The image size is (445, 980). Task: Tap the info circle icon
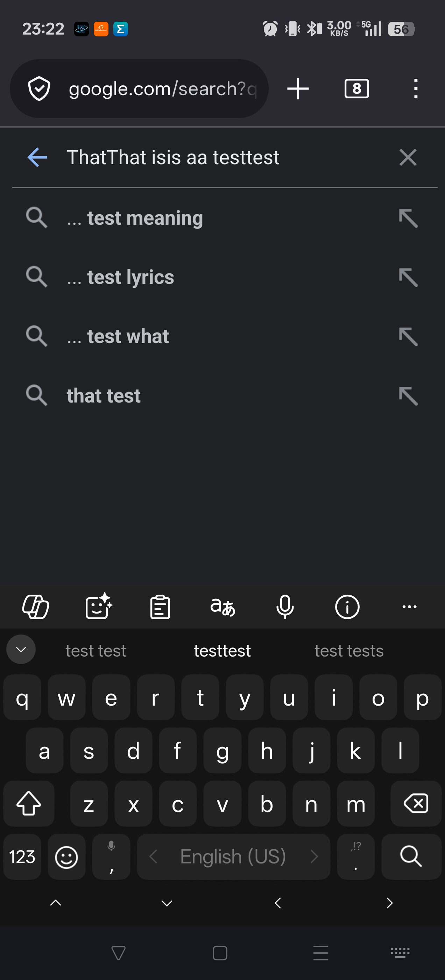click(347, 607)
